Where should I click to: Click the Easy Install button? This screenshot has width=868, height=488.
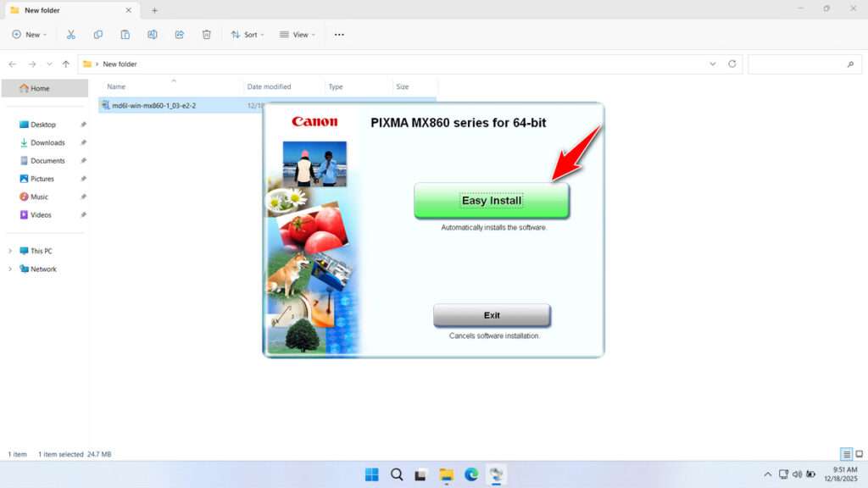[x=492, y=201]
